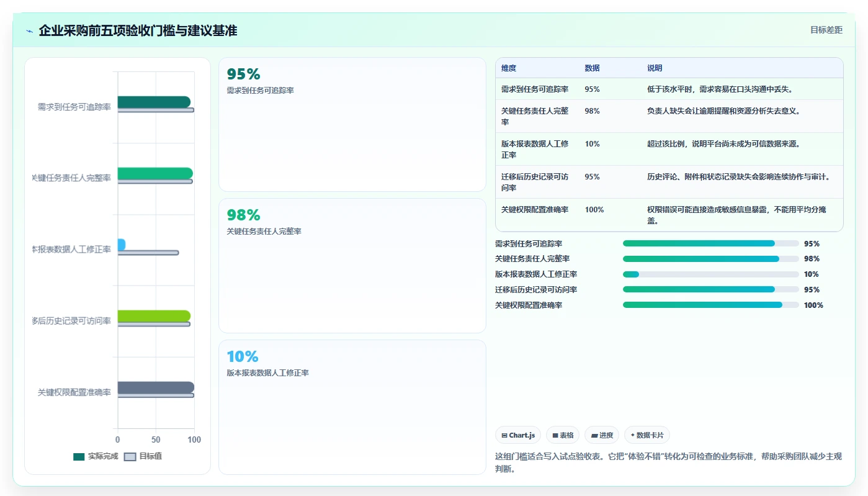
Task: Click the 迁移后历史记录可访问率 progress bar
Action: click(711, 289)
